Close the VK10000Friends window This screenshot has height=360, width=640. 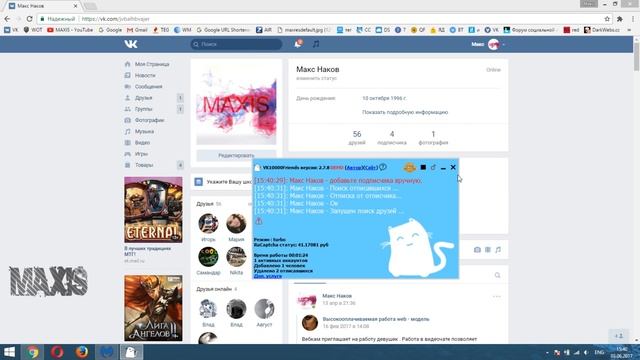pos(453,167)
